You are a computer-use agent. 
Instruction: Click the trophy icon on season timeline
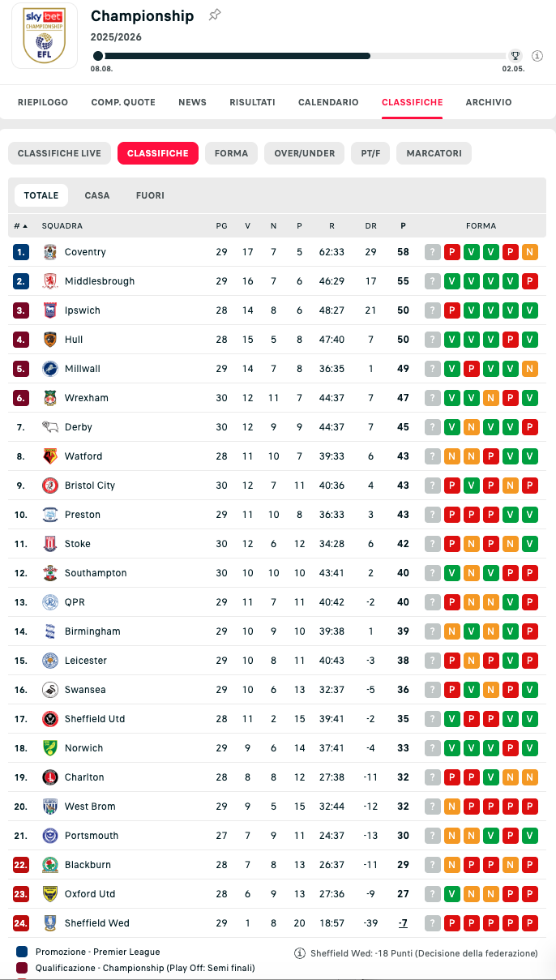(x=515, y=56)
